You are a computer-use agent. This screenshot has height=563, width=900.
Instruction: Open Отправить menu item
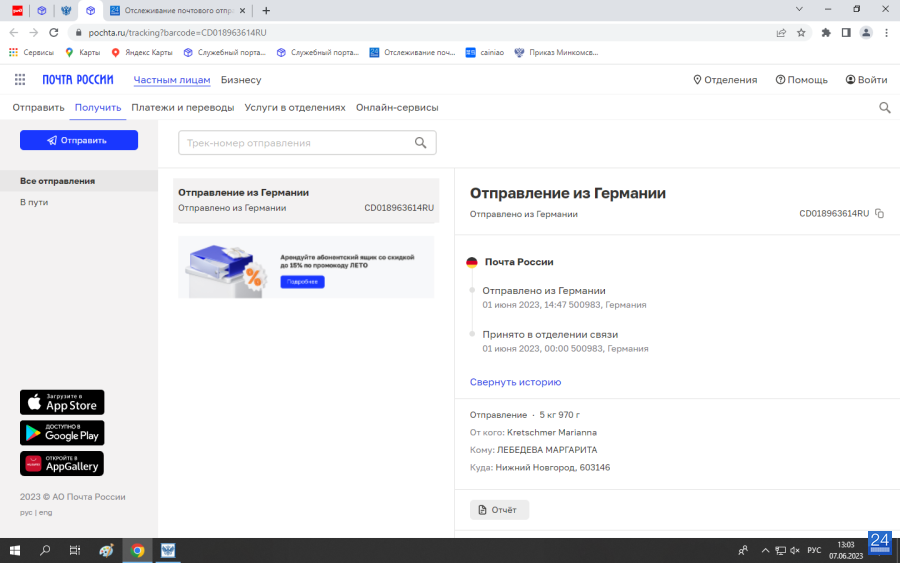(38, 107)
